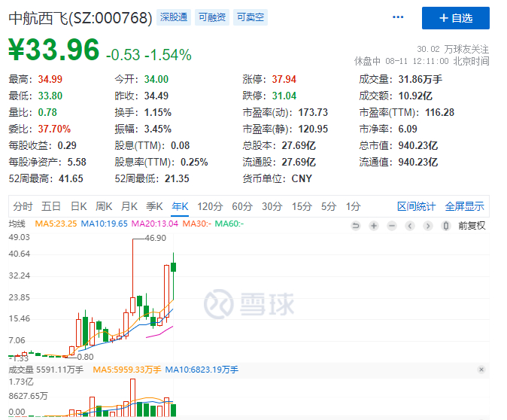This screenshot has width=507, height=420.
Task: Click the 成交量 5591.11万手 label
Action: (x=46, y=370)
